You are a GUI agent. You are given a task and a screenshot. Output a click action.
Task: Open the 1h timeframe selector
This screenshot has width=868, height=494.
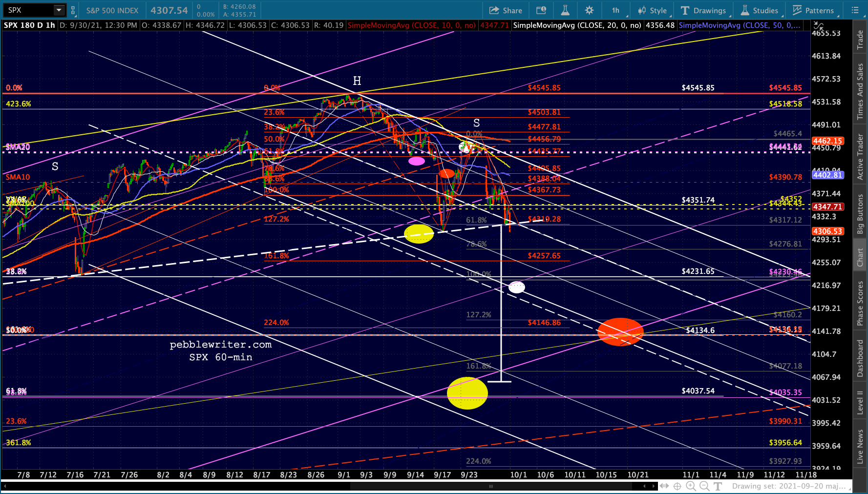(615, 10)
